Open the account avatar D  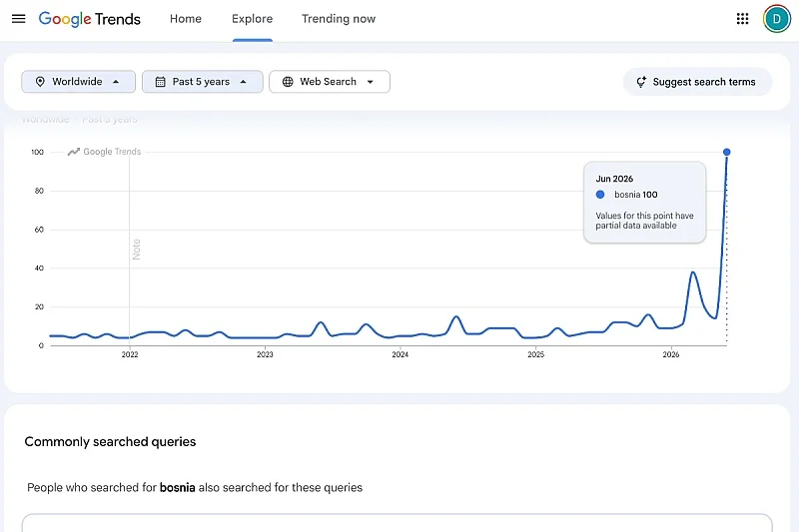click(x=777, y=19)
